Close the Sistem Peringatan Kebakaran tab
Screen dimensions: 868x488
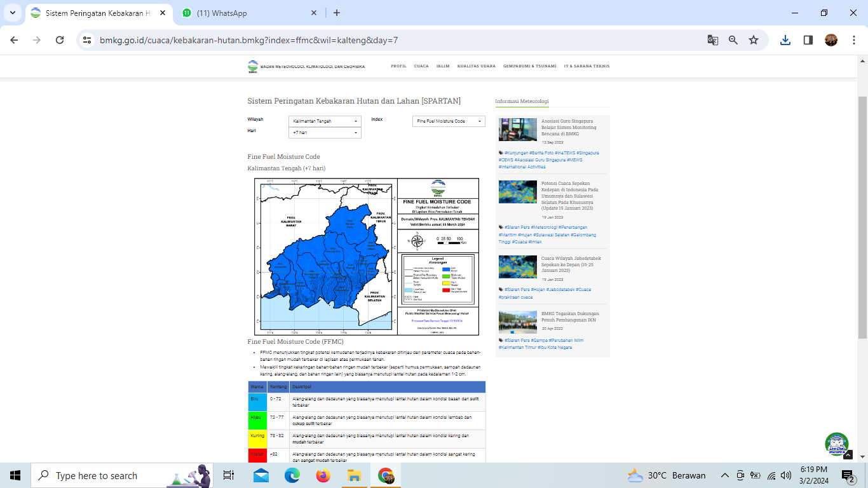click(163, 13)
